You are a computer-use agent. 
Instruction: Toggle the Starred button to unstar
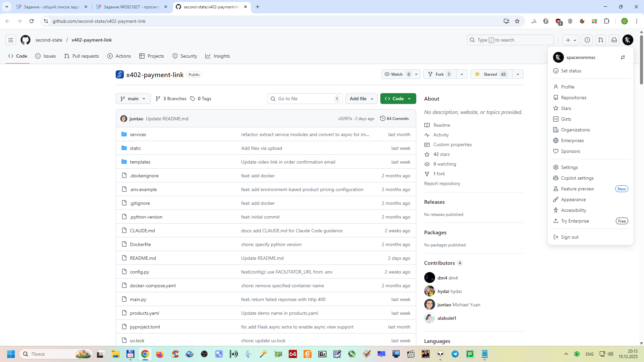pos(491,74)
